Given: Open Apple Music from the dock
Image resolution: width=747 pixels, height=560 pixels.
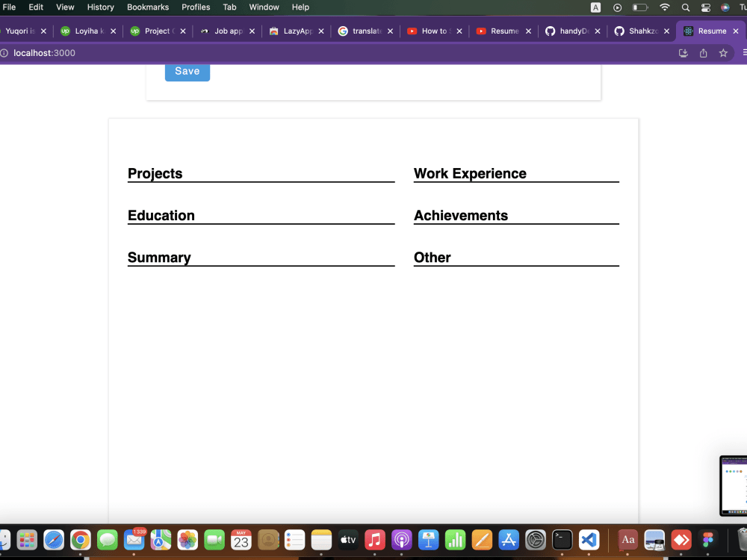Looking at the screenshot, I should point(375,539).
